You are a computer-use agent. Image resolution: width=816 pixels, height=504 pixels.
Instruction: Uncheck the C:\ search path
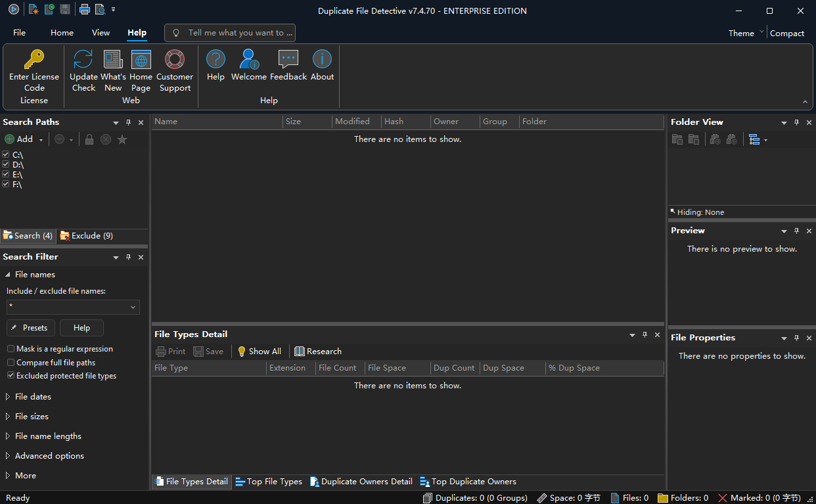coord(6,154)
